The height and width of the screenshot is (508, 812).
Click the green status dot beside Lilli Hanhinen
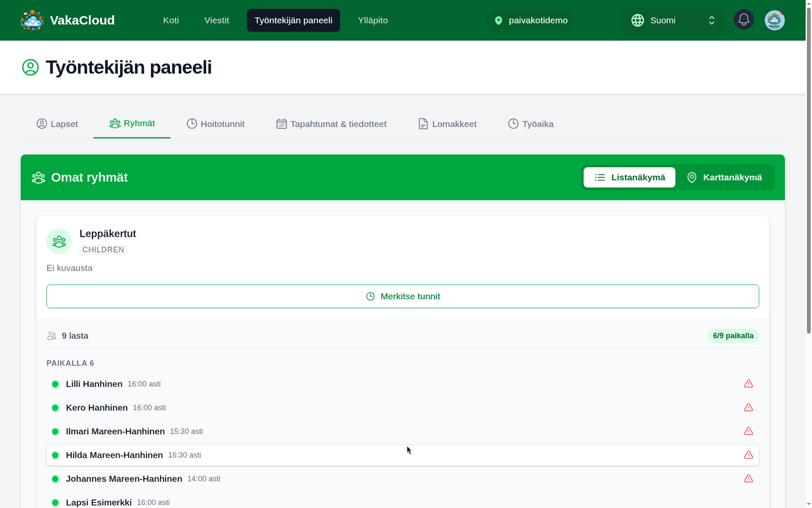coord(55,384)
